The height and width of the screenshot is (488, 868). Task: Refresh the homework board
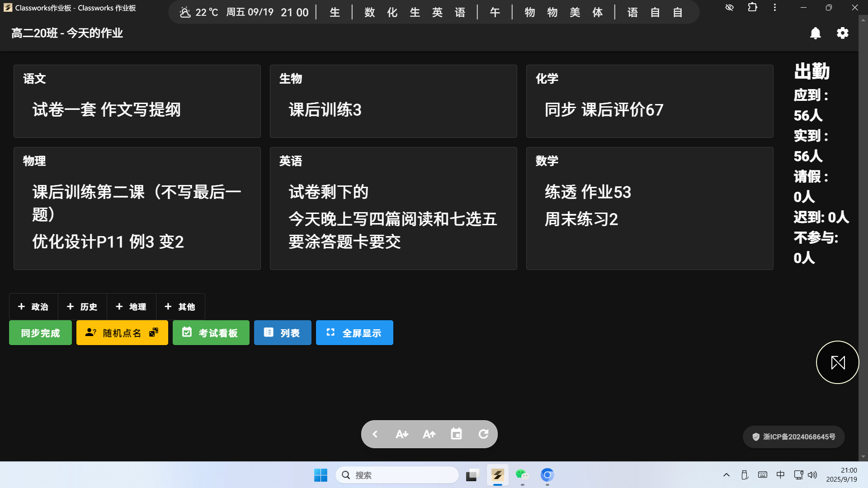(x=484, y=434)
